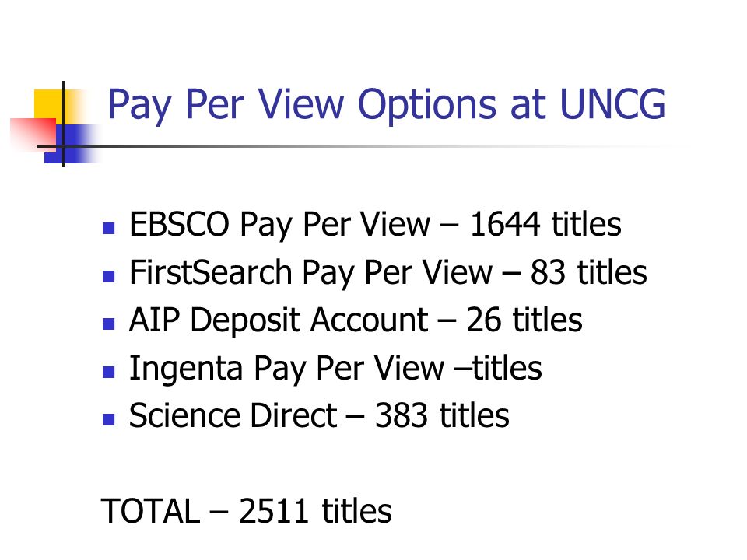Click the TOTAL 2511 titles text
Screen dimensions: 747x560
(x=247, y=512)
